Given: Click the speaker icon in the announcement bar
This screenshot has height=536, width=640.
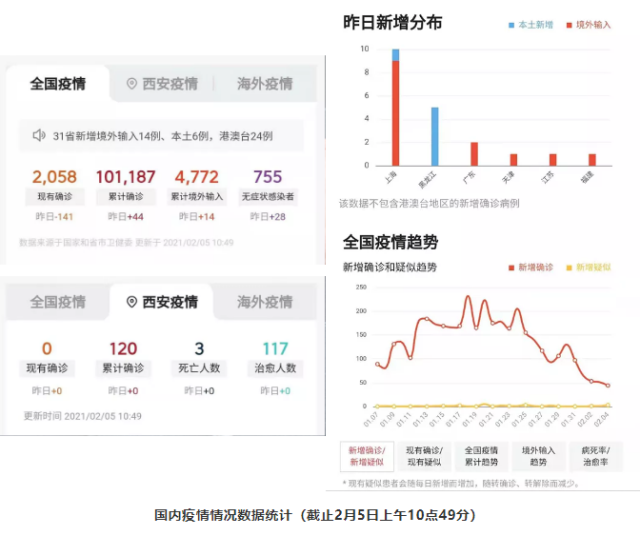Looking at the screenshot, I should click(x=39, y=135).
